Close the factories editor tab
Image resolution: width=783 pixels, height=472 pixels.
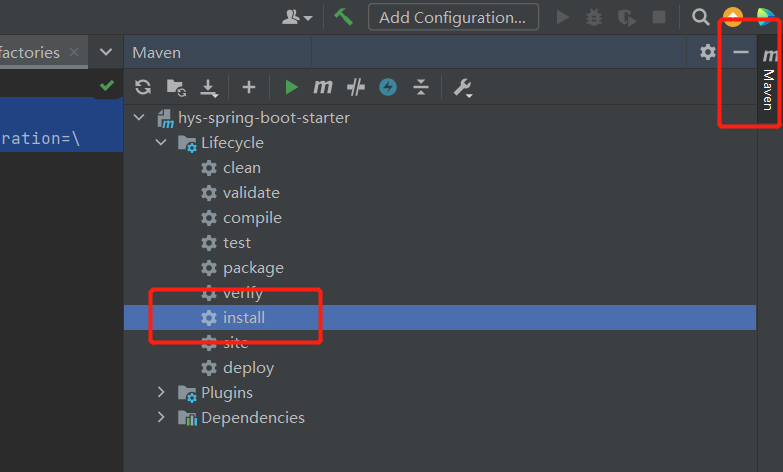[x=74, y=52]
